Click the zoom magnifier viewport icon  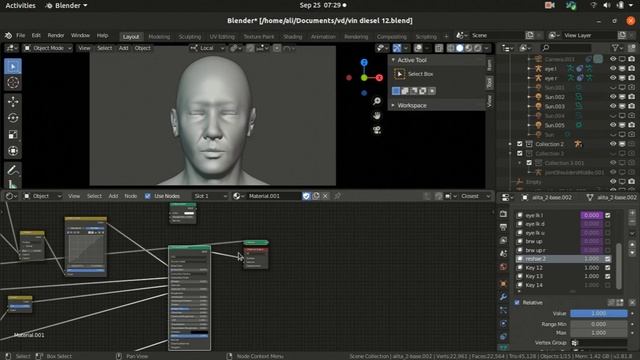click(377, 101)
